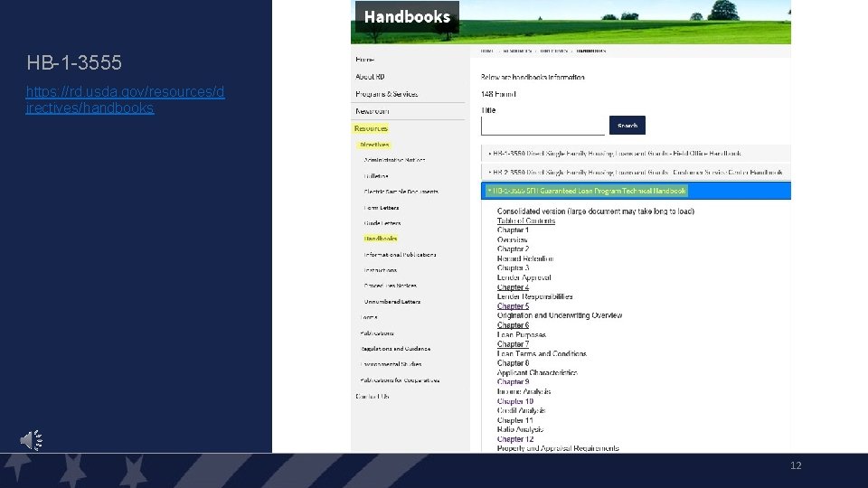Click the audio speaker icon on the slide

32,440
